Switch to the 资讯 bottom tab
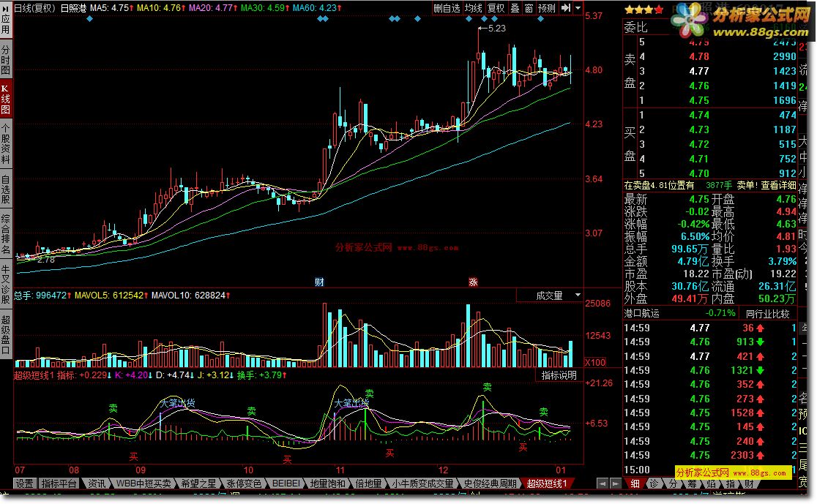Screen dimensions: 817x504 [97, 484]
